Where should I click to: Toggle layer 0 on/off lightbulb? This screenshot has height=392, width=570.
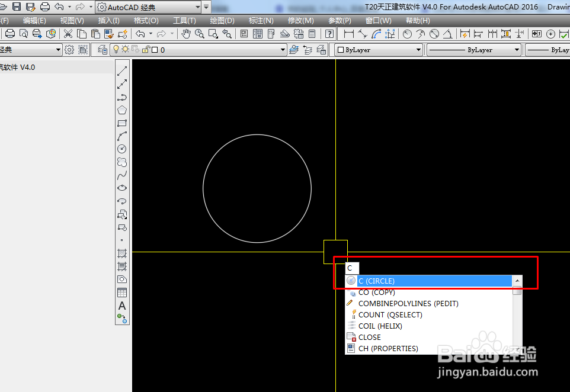[x=116, y=49]
